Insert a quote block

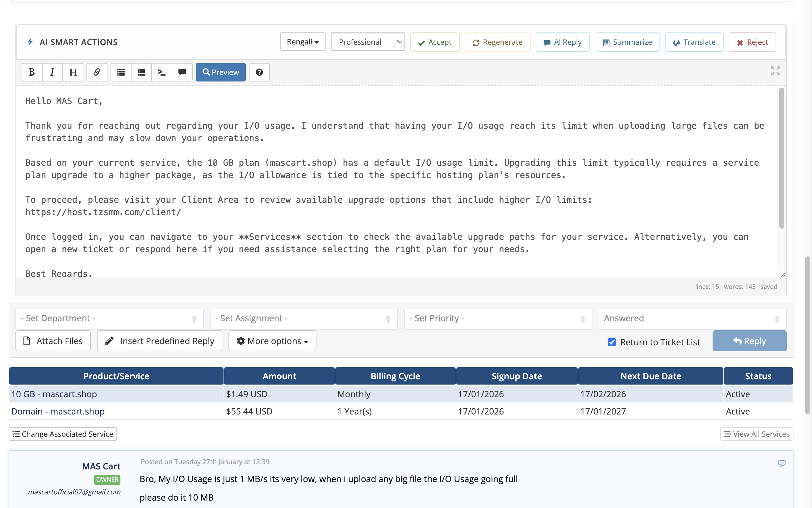[x=182, y=72]
